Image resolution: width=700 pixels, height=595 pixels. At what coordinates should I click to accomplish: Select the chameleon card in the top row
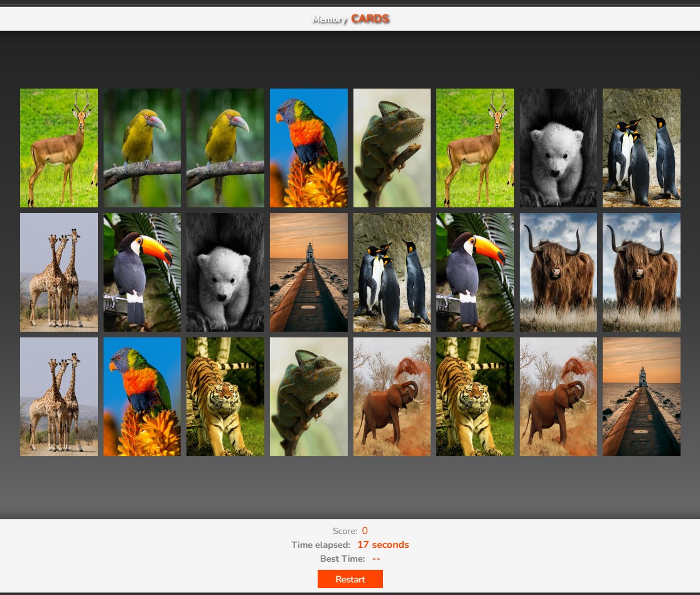click(x=392, y=148)
